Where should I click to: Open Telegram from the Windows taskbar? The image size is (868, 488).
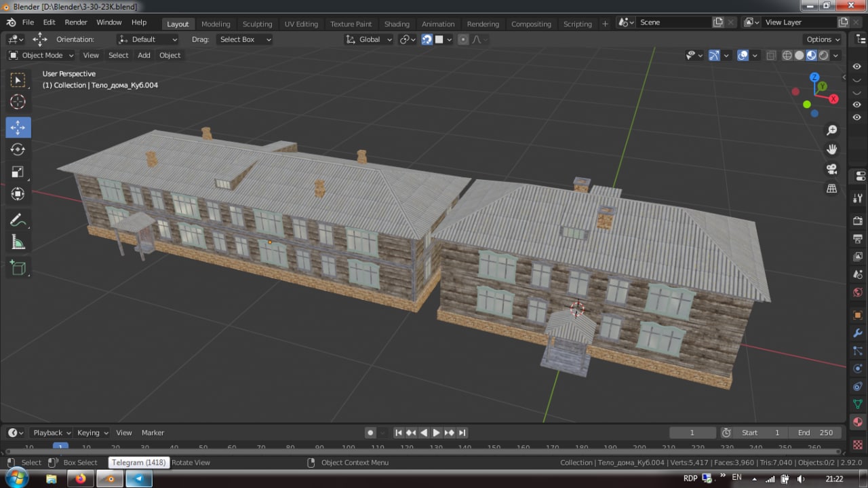tap(139, 478)
